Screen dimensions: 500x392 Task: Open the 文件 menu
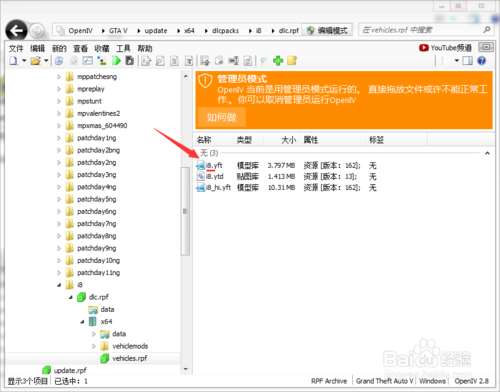coord(16,48)
